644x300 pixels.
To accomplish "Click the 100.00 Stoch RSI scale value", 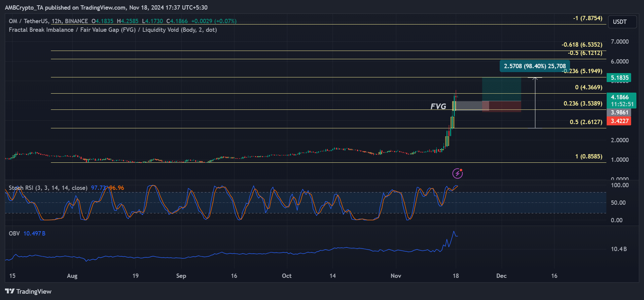I will click(620, 185).
